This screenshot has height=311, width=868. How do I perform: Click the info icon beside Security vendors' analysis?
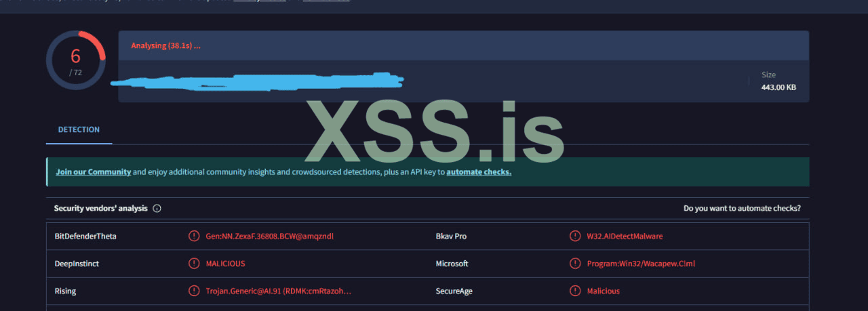157,209
